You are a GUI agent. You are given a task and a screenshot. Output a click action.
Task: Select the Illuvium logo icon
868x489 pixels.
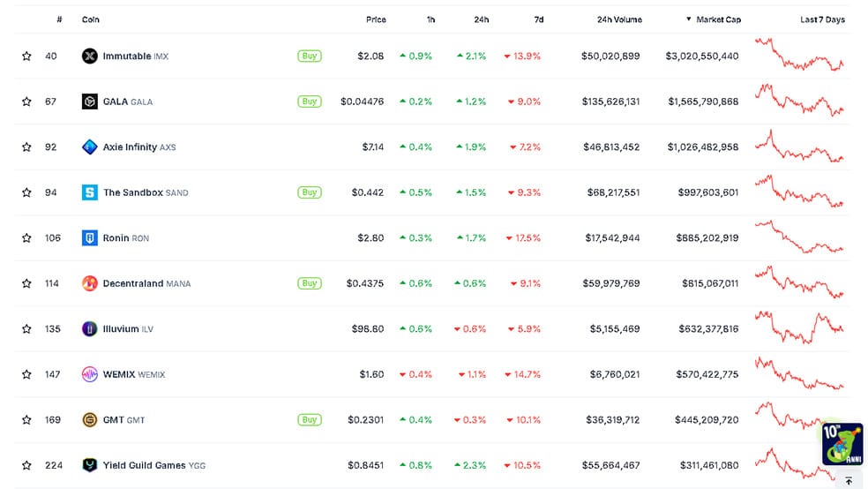coord(90,328)
